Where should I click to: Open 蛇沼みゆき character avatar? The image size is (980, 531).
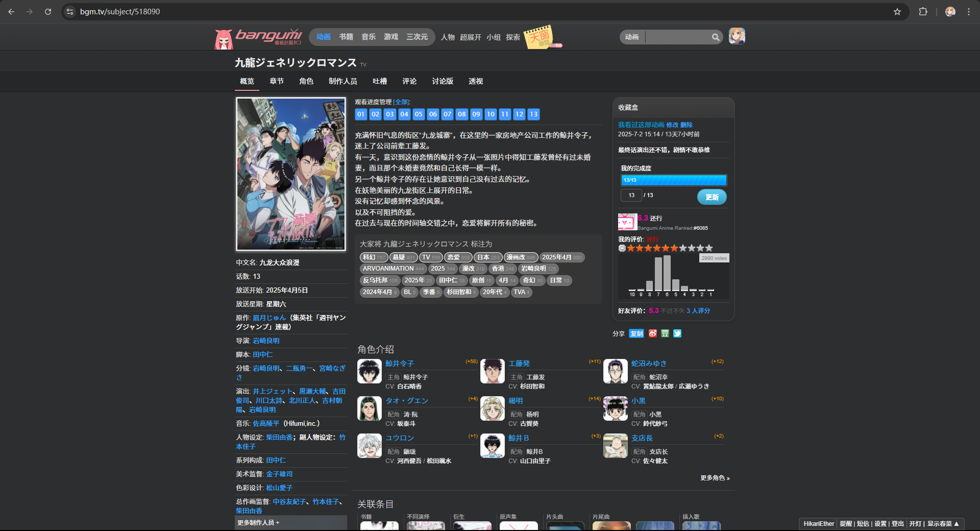click(616, 371)
